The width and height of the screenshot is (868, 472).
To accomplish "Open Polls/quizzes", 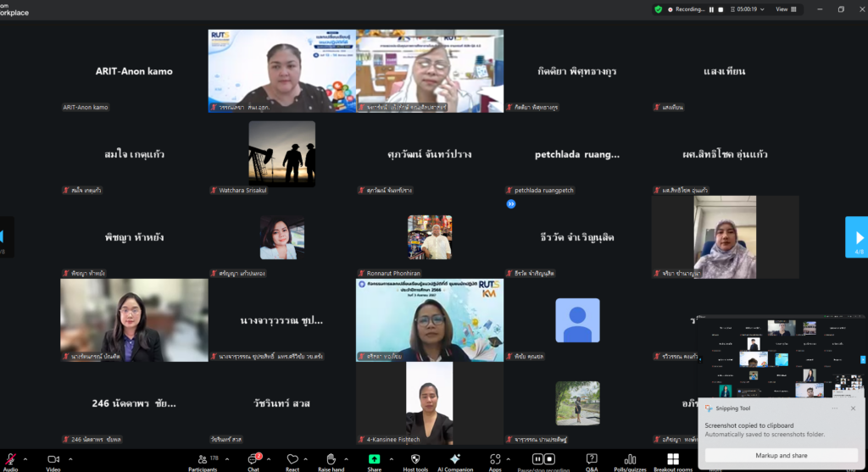I will [x=630, y=462].
